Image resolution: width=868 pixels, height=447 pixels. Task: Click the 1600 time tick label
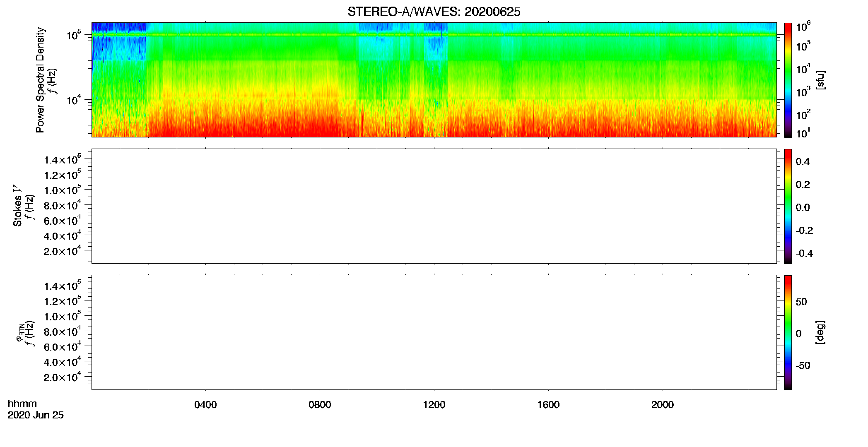(548, 405)
